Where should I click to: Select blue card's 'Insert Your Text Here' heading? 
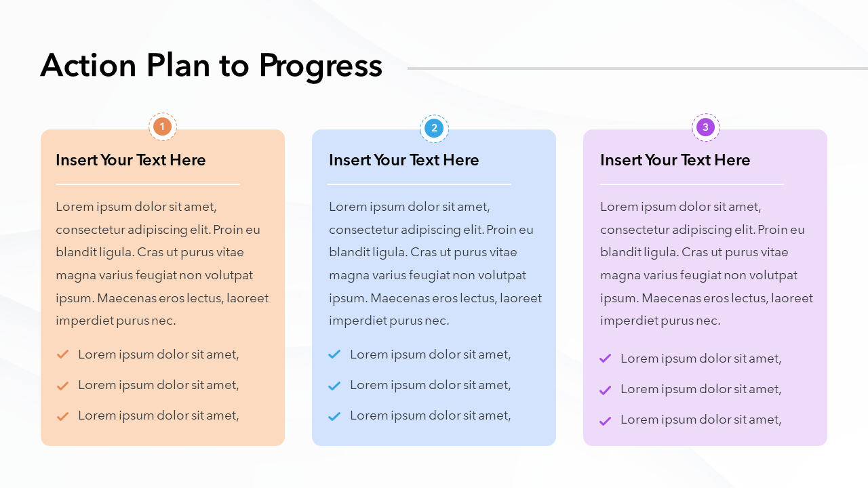tap(403, 160)
